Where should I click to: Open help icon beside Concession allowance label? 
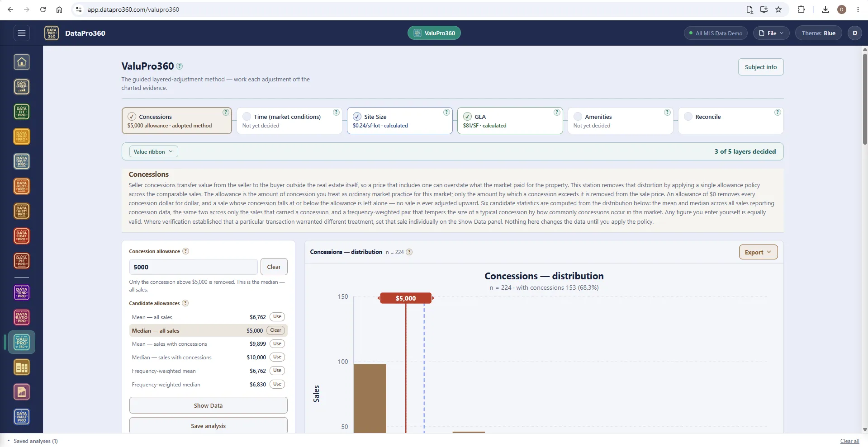(x=185, y=251)
